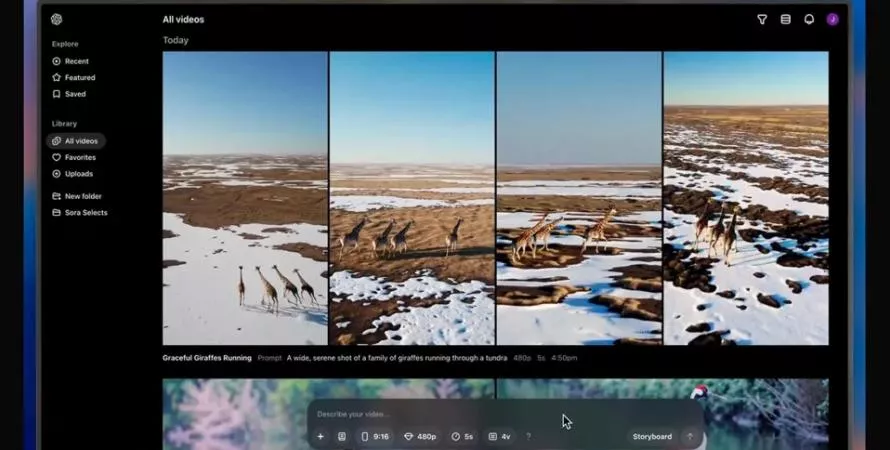Focus the Describe your video input field

coord(505,414)
